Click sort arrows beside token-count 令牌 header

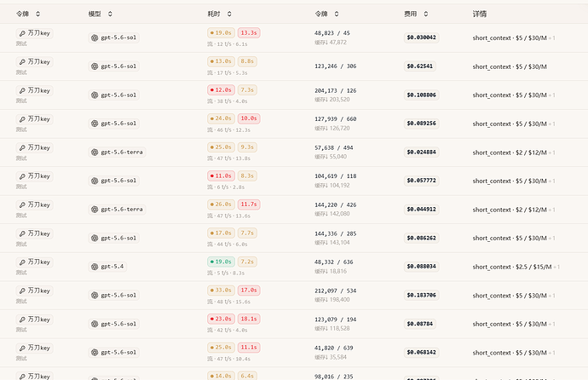[337, 14]
